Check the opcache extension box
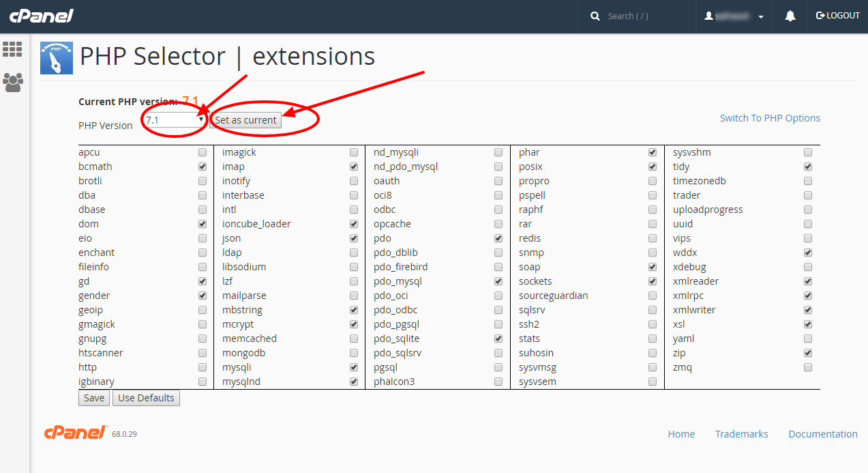The image size is (868, 473). point(498,224)
